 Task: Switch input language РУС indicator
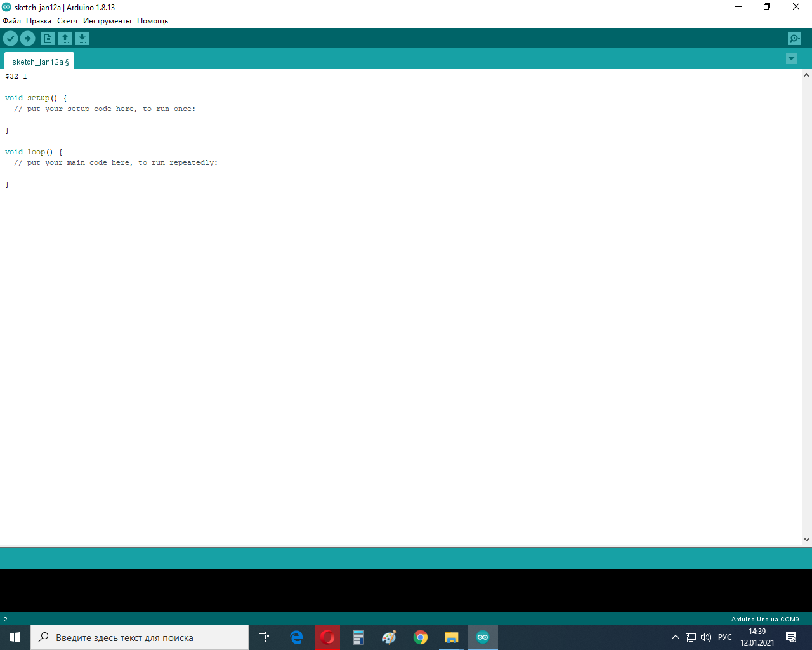tap(725, 637)
